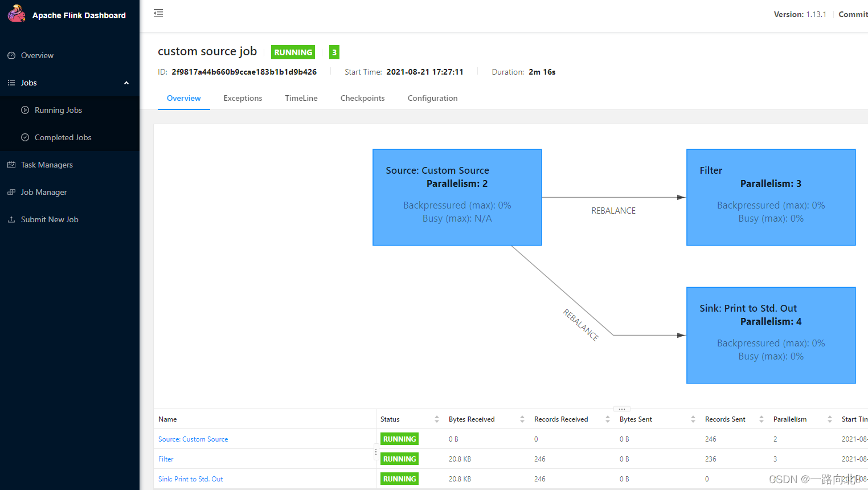
Task: Open the Filter row link in table
Action: tap(166, 459)
